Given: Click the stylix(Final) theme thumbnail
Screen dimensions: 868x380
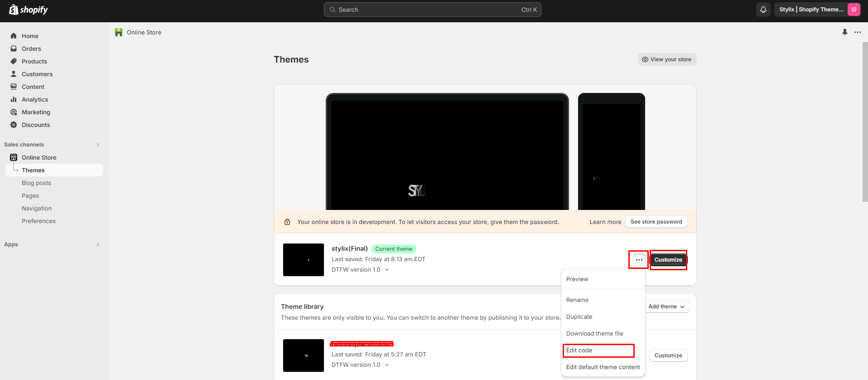Looking at the screenshot, I should 304,260.
